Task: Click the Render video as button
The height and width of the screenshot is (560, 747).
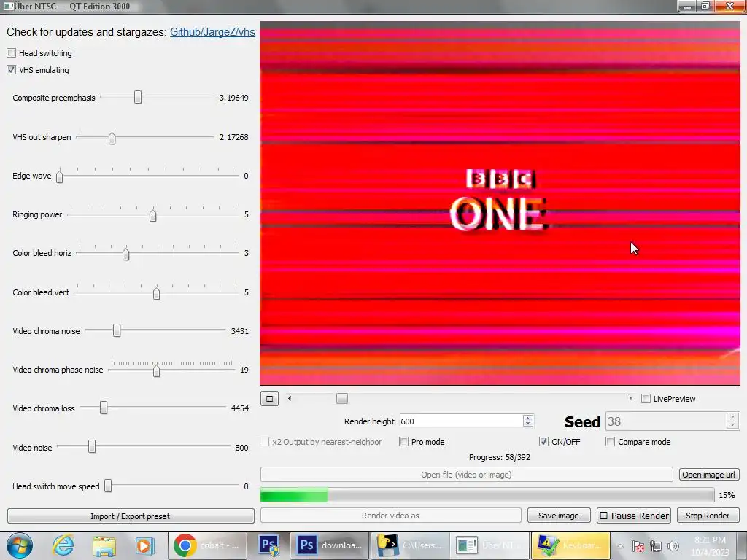Action: coord(391,516)
